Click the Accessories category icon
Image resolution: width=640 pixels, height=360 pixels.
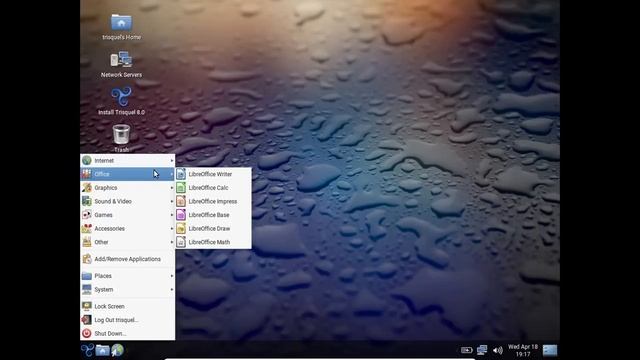pos(87,228)
